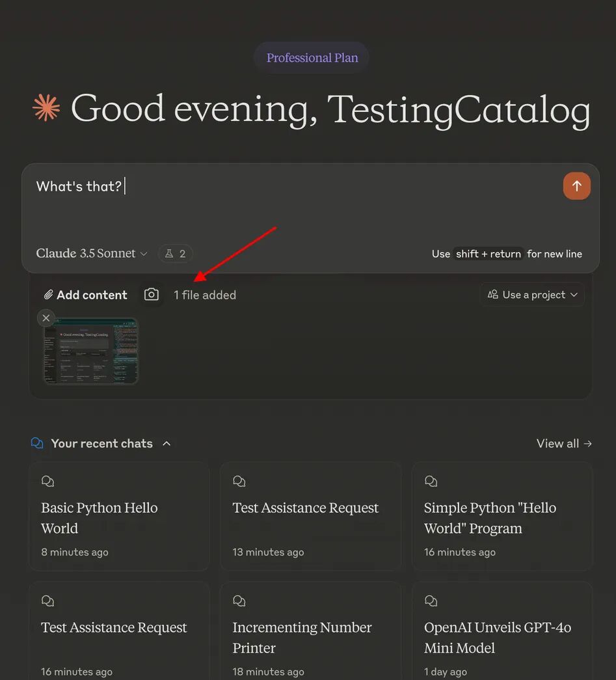Image resolution: width=616 pixels, height=680 pixels.
Task: Click the 8 minutes ago timestamp
Action: 75,552
